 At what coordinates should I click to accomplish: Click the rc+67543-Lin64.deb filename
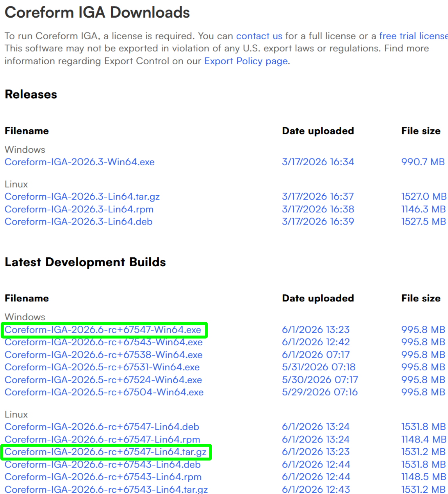(x=103, y=465)
